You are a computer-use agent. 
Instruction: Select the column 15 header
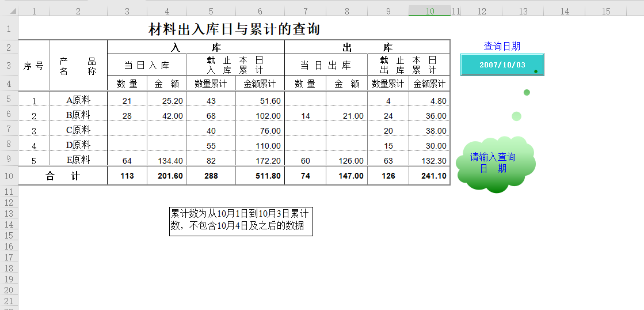click(x=606, y=11)
